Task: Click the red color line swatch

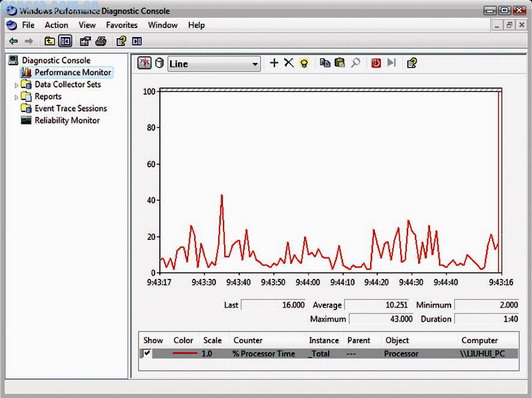Action: point(185,354)
